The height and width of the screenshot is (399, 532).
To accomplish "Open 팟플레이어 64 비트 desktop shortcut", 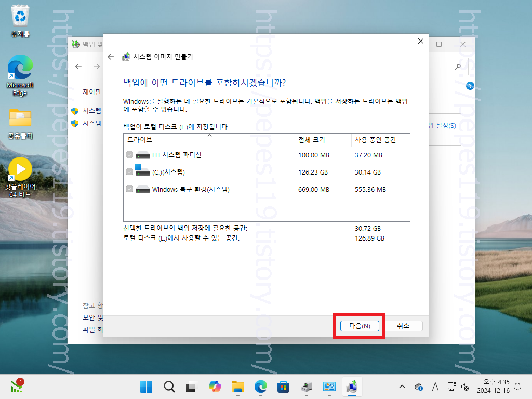I will [x=20, y=178].
